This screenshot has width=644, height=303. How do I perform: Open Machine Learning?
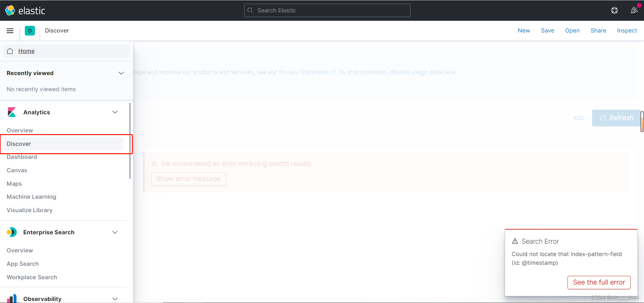point(32,197)
